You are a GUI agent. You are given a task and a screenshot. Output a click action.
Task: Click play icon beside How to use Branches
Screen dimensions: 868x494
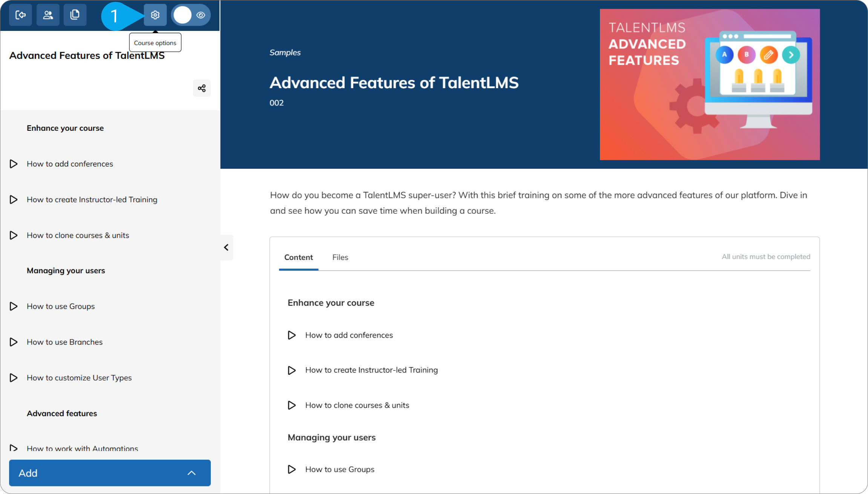[14, 342]
